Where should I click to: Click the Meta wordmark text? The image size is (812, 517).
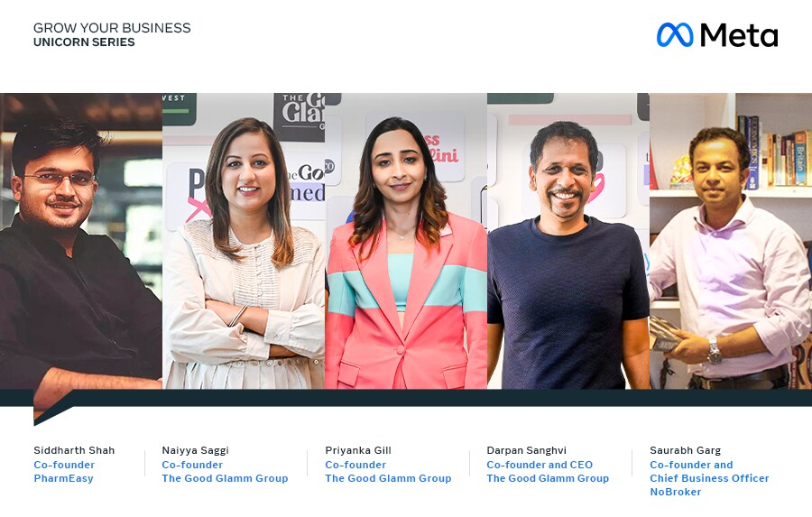coord(739,35)
